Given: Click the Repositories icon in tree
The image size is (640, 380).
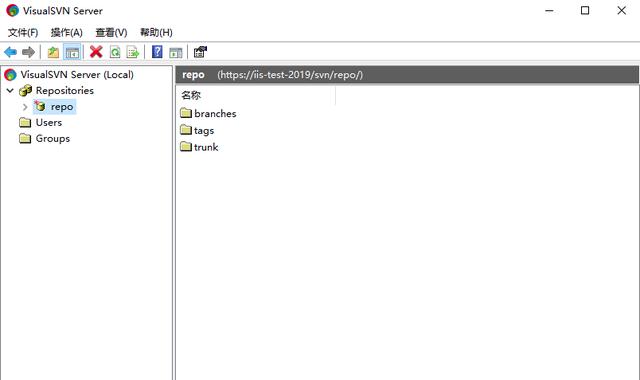Looking at the screenshot, I should coord(25,90).
